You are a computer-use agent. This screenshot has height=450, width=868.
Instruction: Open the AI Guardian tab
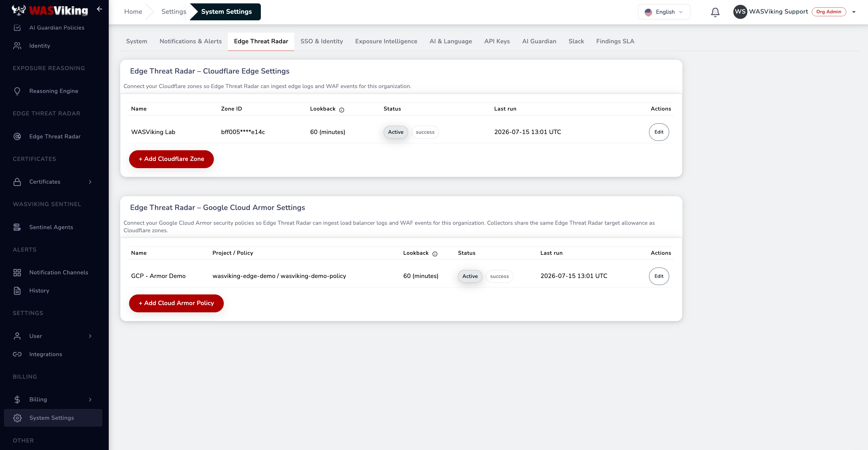tap(539, 41)
